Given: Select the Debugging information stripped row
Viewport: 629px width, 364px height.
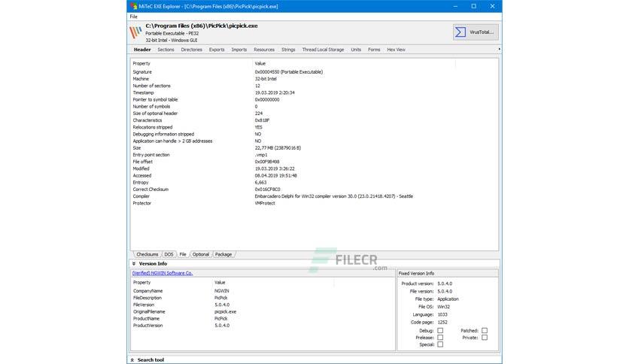Looking at the screenshot, I should tap(314, 135).
